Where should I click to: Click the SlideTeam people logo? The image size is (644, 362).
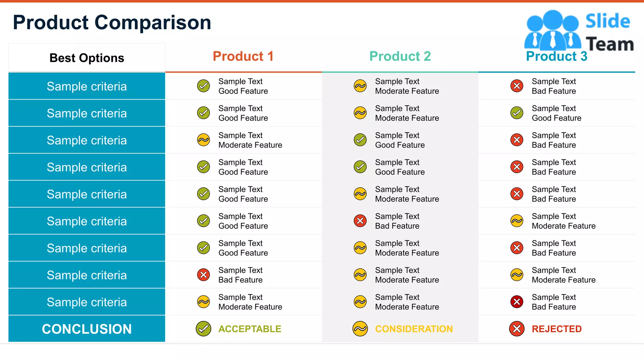pyautogui.click(x=552, y=31)
